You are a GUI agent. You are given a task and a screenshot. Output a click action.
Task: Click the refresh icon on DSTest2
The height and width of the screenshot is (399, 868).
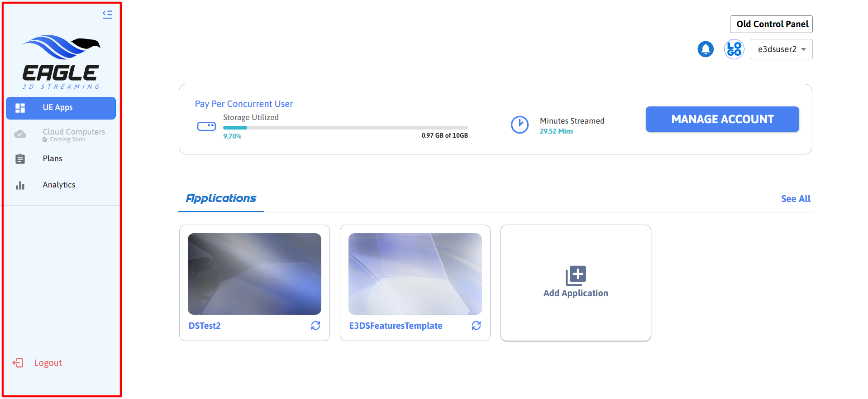pyautogui.click(x=315, y=326)
